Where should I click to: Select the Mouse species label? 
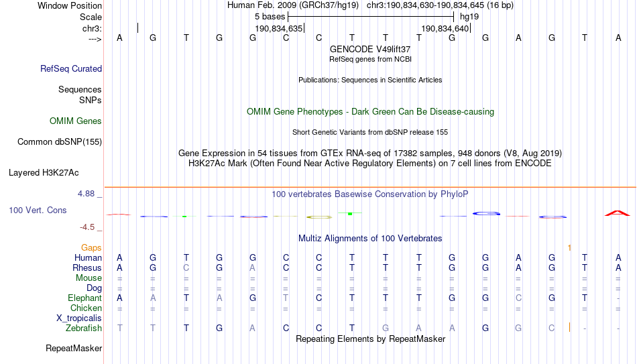[89, 278]
